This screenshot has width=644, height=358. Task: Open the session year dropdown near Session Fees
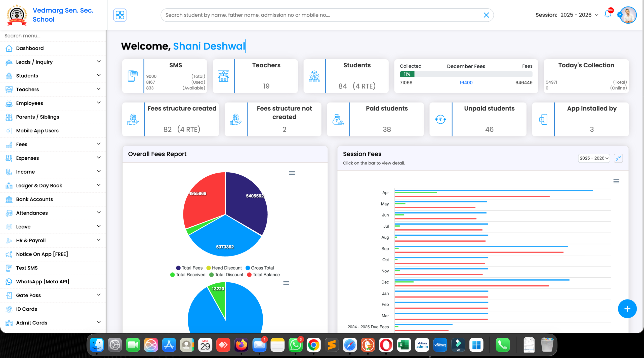point(594,158)
